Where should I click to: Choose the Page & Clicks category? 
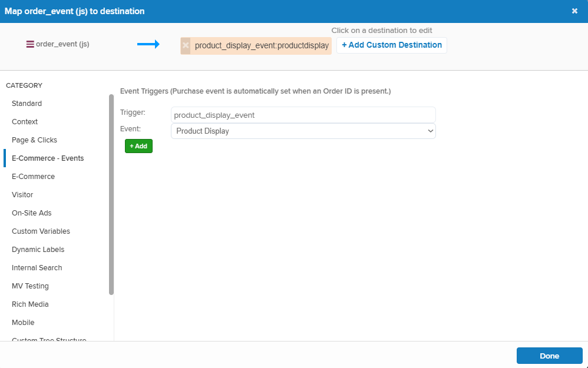tap(34, 140)
